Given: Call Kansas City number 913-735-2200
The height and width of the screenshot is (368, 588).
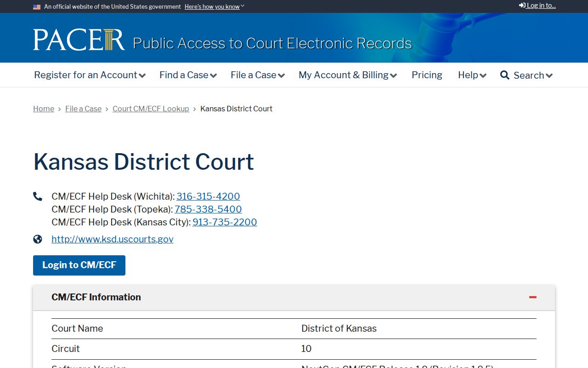Looking at the screenshot, I should (225, 222).
